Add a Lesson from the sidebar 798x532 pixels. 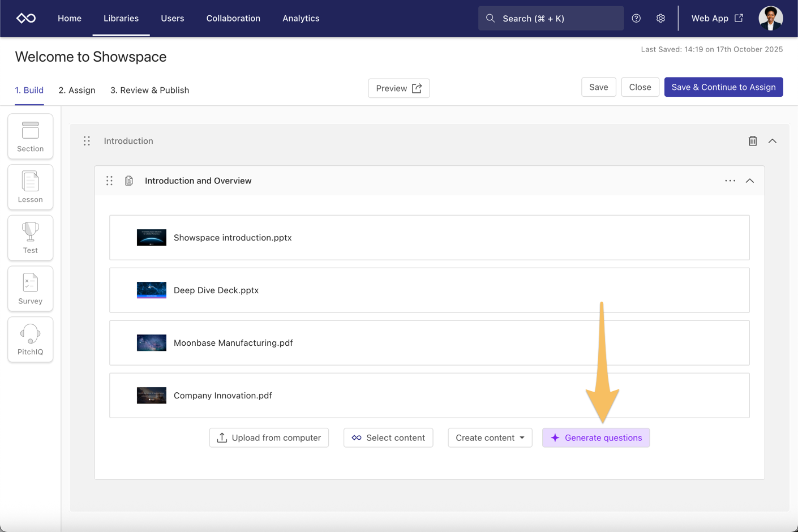tap(31, 187)
